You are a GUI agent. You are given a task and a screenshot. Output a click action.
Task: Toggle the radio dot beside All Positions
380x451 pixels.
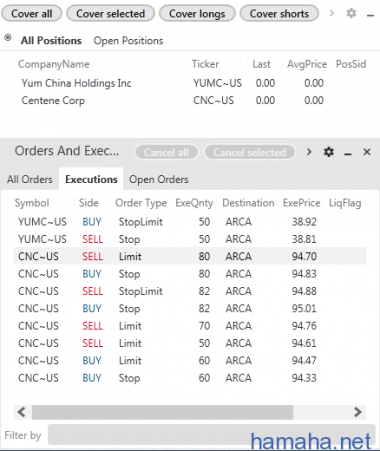pos(8,38)
